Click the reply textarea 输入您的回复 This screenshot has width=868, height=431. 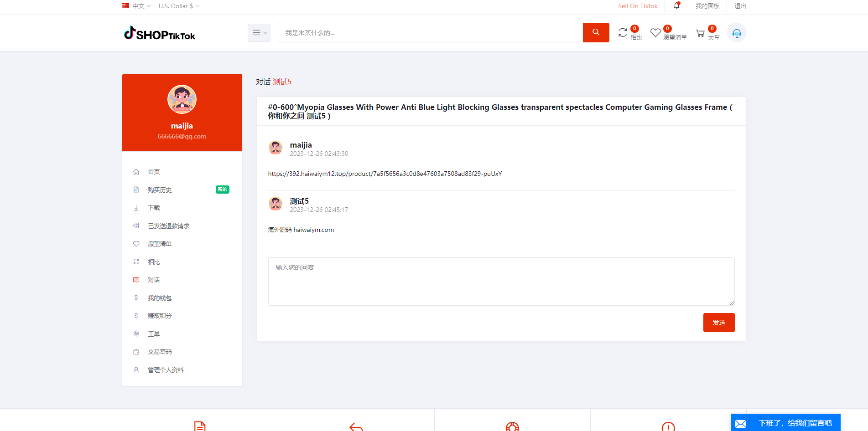501,281
